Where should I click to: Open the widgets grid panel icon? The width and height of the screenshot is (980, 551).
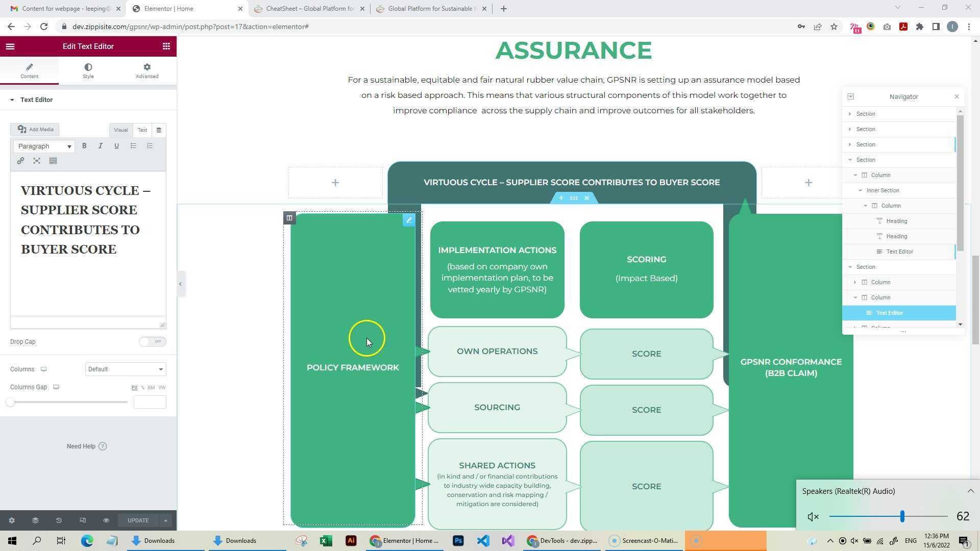(x=166, y=46)
